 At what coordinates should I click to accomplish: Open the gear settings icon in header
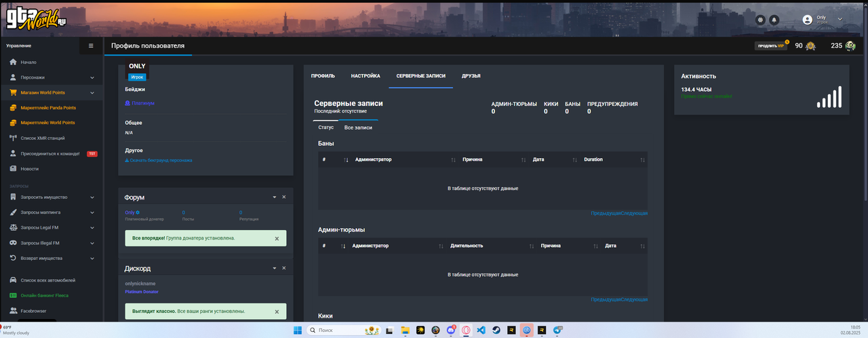point(760,20)
